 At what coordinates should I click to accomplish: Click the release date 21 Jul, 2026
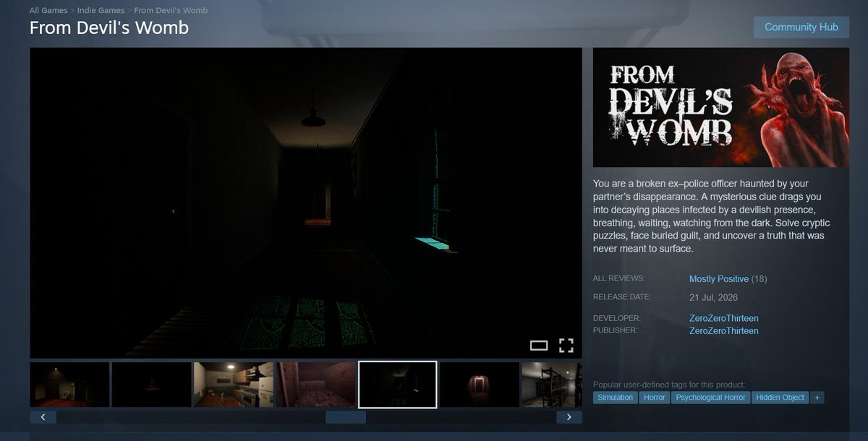click(713, 297)
